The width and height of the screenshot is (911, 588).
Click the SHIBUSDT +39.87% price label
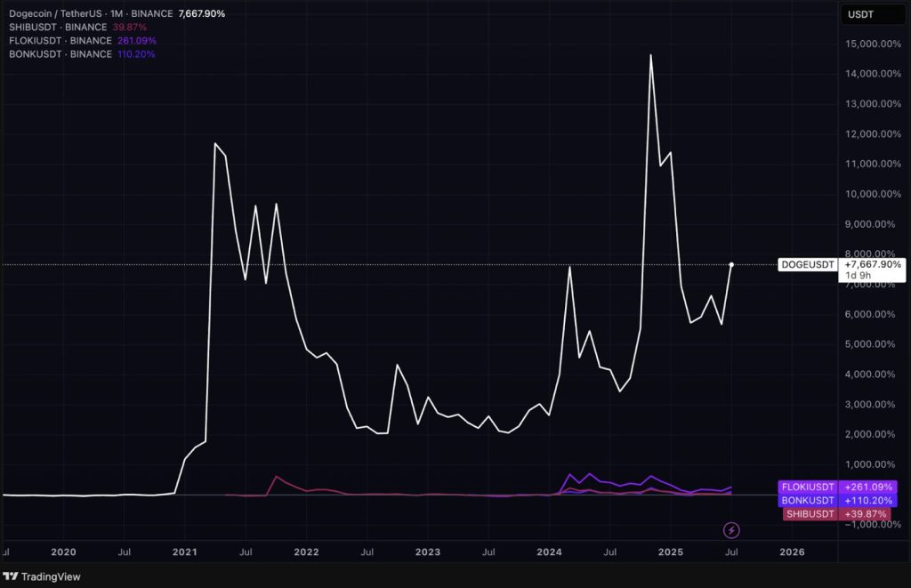pos(836,513)
